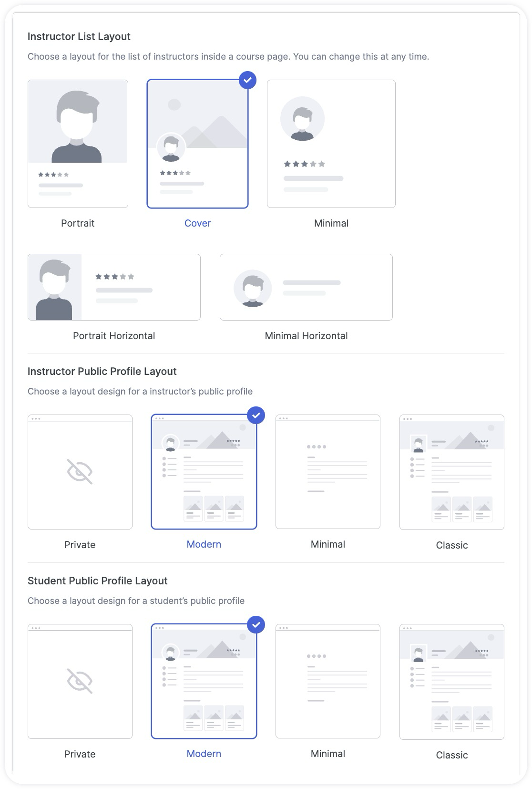Click Modern label under Student Public Profile

coord(204,754)
